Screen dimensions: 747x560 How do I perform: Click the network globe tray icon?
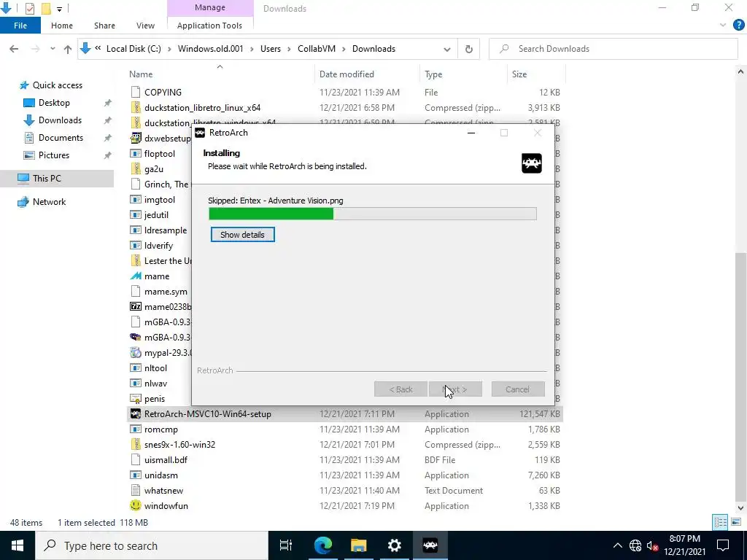[635, 545]
